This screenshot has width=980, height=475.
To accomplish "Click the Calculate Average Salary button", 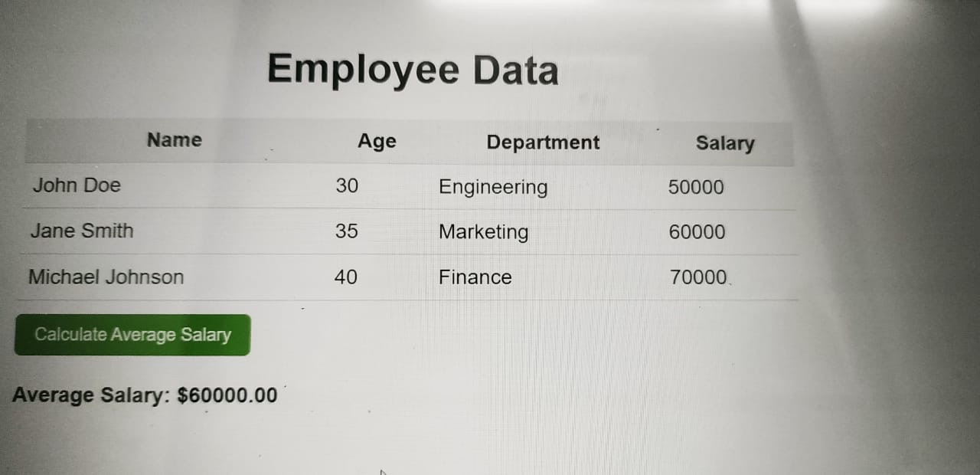I will click(132, 334).
